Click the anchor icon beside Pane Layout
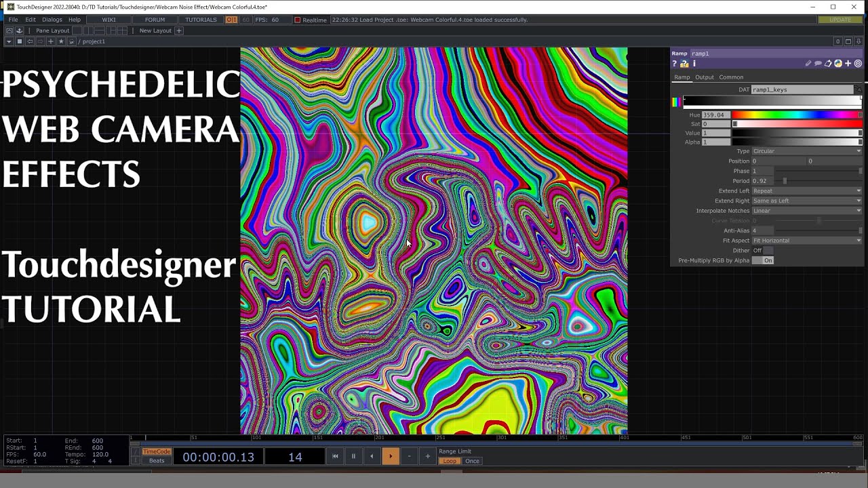 pos(19,30)
